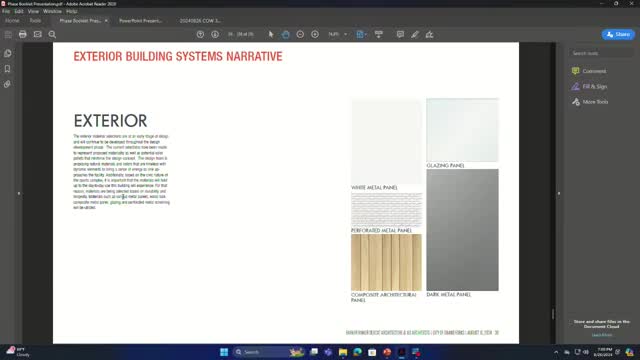
Task: Select the Hand pan tool
Action: (285, 34)
